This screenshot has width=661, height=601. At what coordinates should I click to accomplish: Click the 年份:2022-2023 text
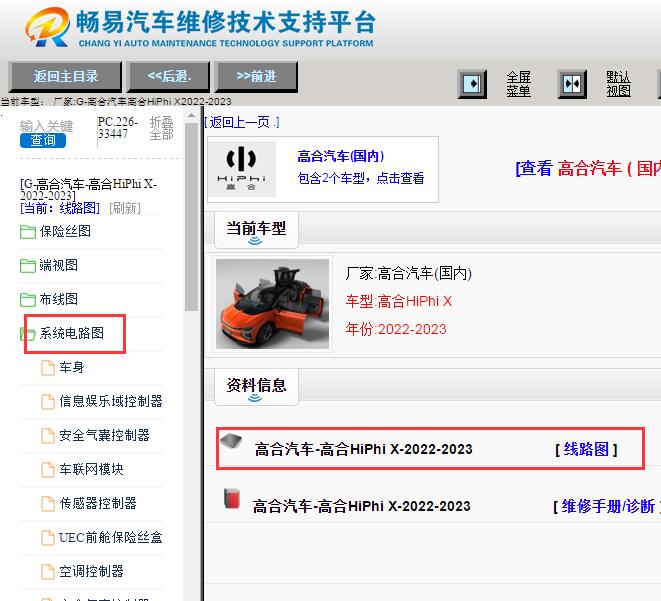(x=396, y=330)
